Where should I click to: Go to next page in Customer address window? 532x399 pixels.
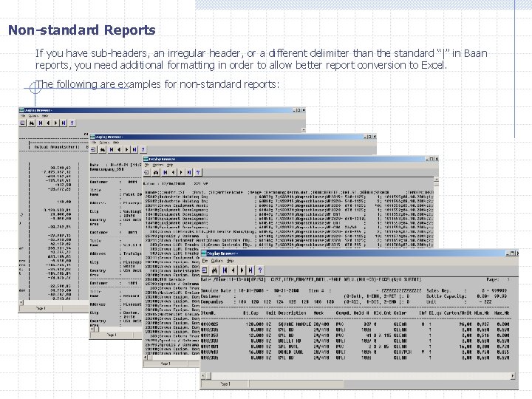point(126,149)
